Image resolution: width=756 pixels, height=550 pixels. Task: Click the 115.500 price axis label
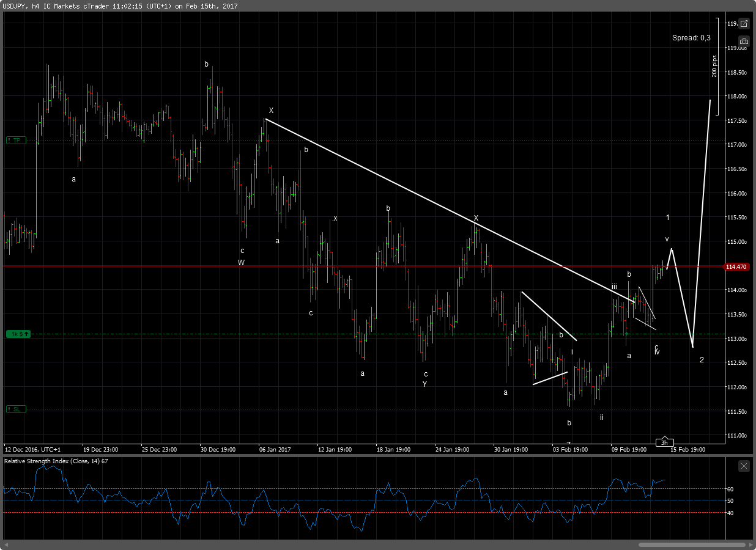(736, 218)
